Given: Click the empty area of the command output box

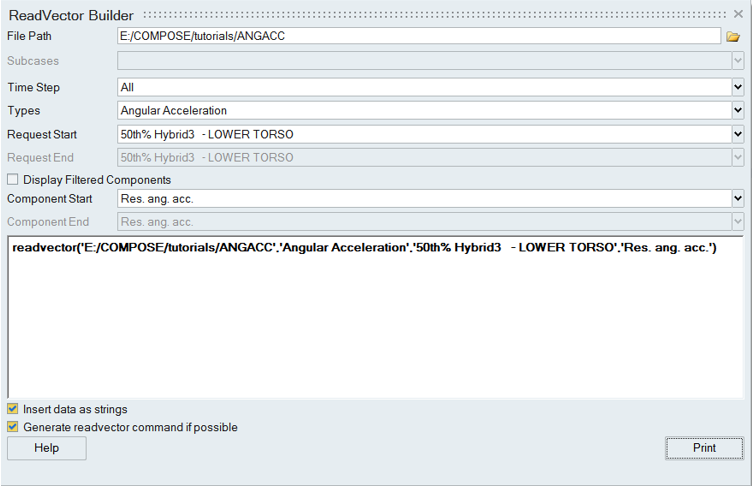Looking at the screenshot, I should pos(375,330).
